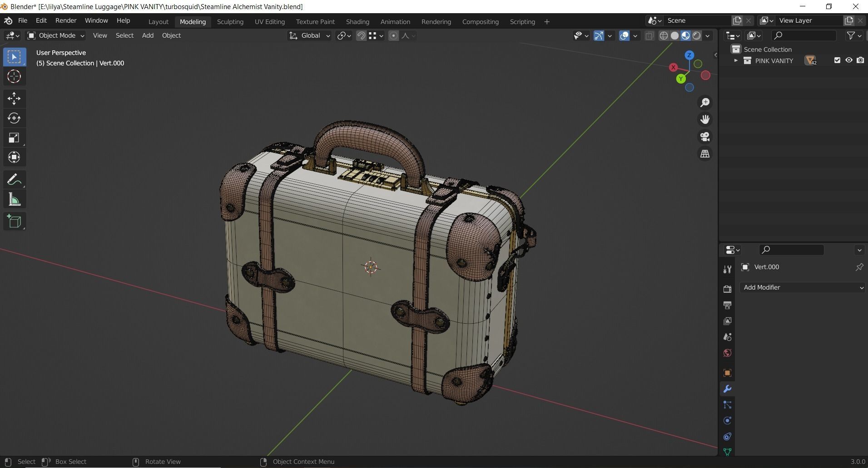
Task: Select the Transform tool
Action: (x=14, y=157)
